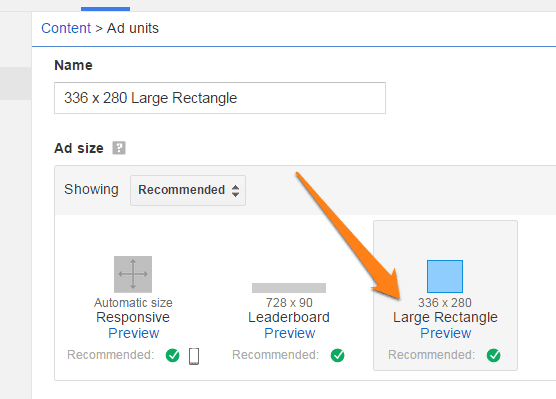
Task: Click the highlighted item in left sidebar
Action: point(16,83)
